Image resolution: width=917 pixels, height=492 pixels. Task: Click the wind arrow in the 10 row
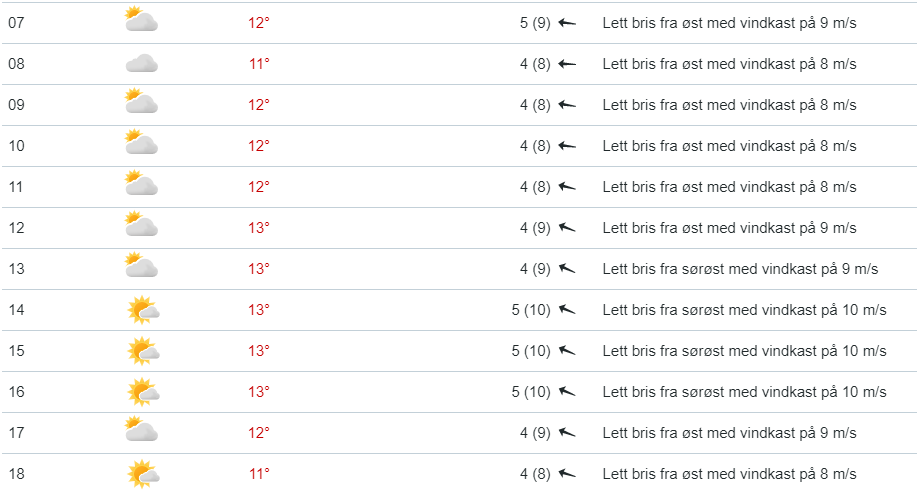click(568, 146)
